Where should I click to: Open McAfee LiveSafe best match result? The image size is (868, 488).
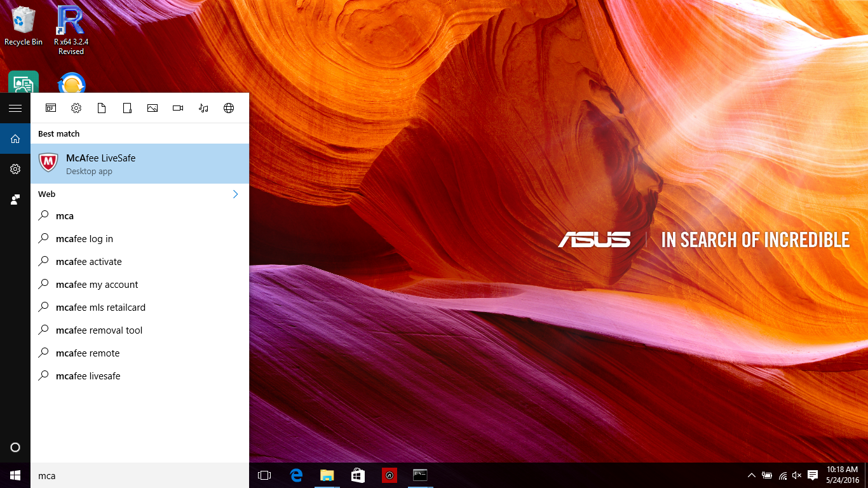pyautogui.click(x=140, y=164)
